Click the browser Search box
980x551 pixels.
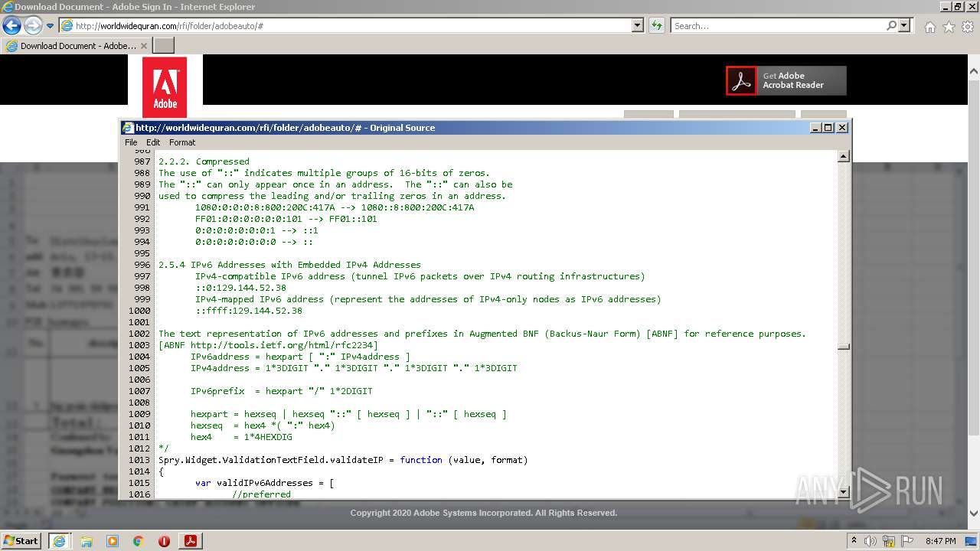pos(778,25)
